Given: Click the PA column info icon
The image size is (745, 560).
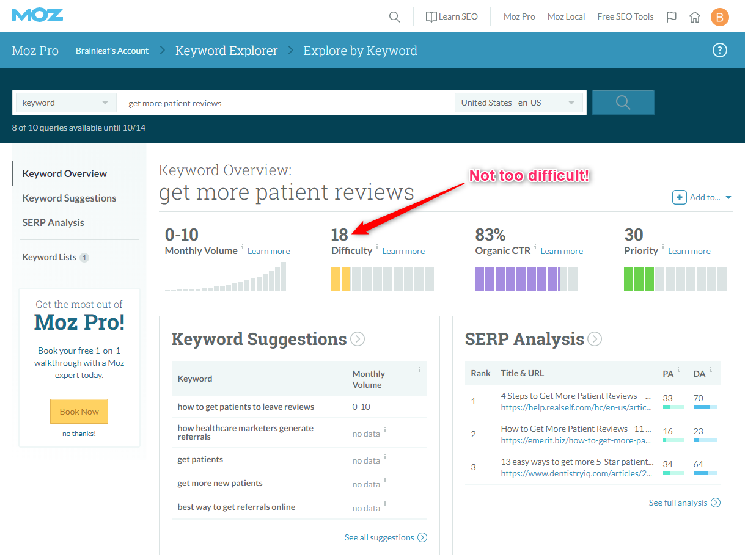Looking at the screenshot, I should tap(678, 369).
